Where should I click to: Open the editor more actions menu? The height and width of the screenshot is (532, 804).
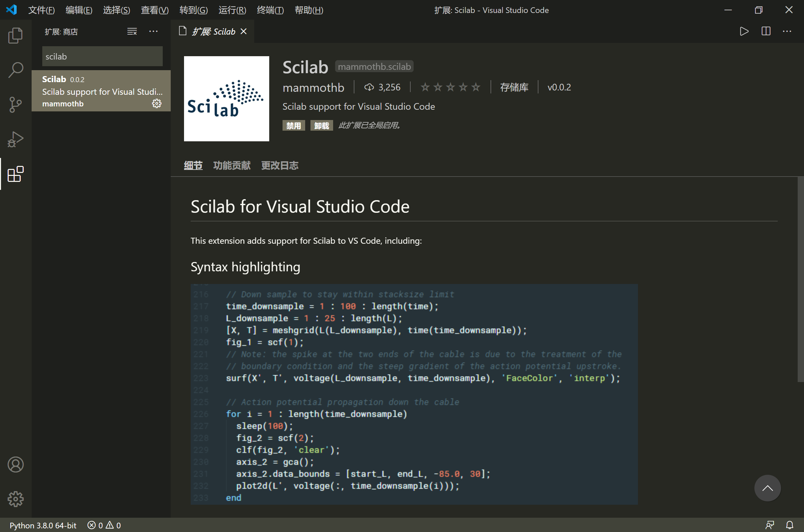coord(787,31)
